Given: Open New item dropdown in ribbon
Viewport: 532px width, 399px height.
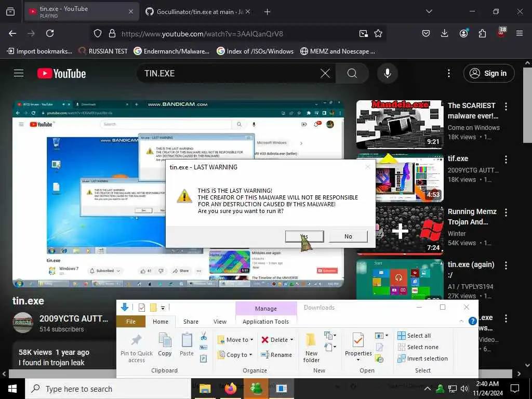Looking at the screenshot, I should click(330, 336).
